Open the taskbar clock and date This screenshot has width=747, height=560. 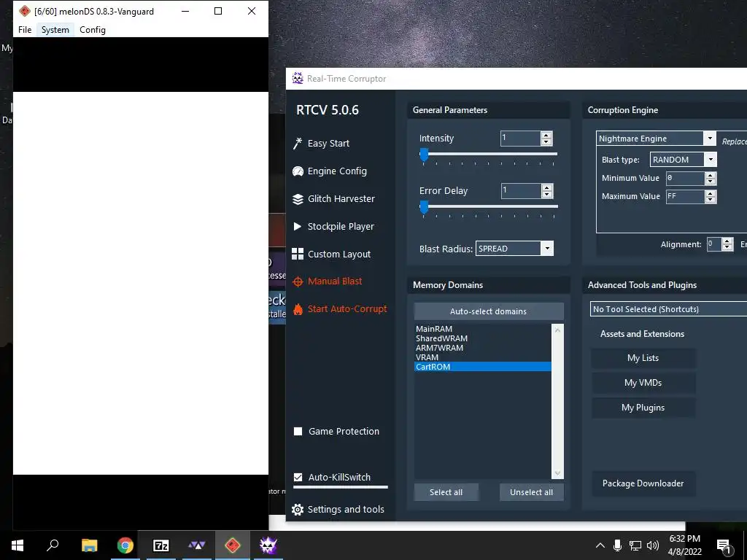tap(684, 545)
